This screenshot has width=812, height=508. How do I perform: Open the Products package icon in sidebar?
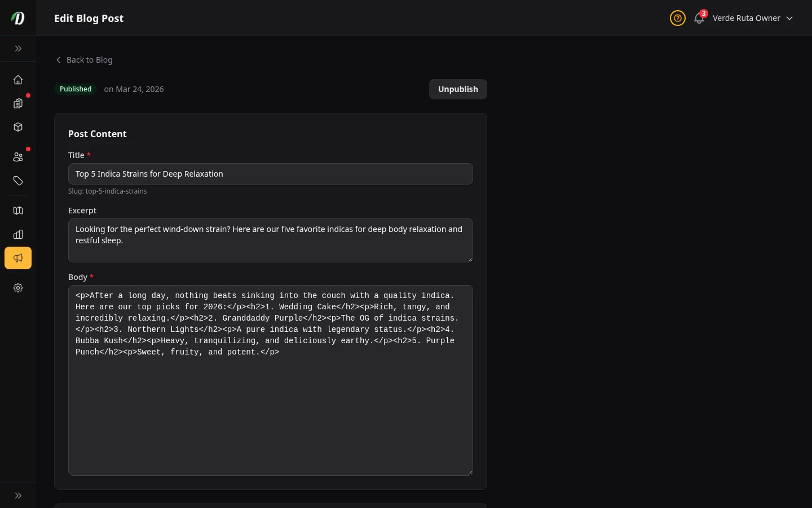(x=18, y=127)
